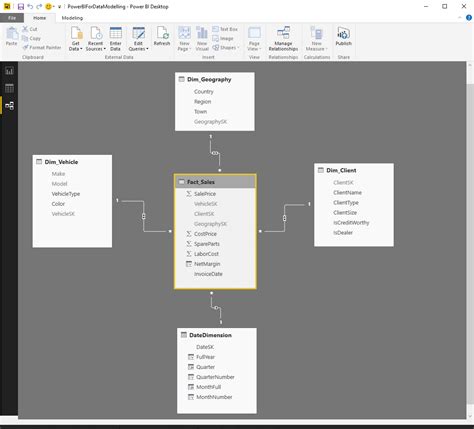The width and height of the screenshot is (474, 429).
Task: Select the Dim_Vehicle table header
Action: pyautogui.click(x=72, y=162)
